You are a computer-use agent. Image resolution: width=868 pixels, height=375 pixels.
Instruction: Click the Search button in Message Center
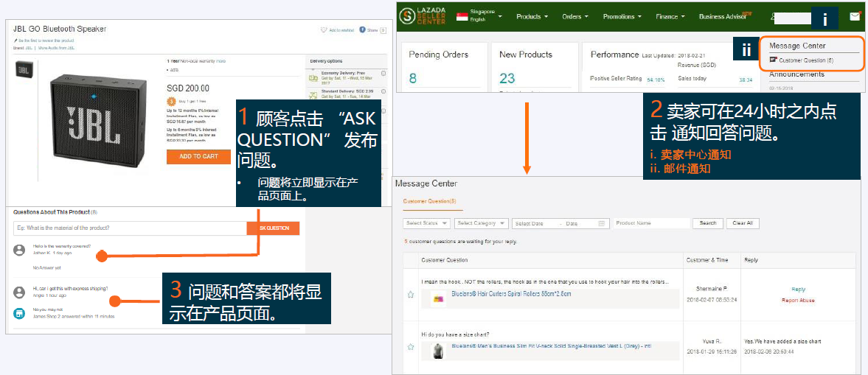click(708, 223)
